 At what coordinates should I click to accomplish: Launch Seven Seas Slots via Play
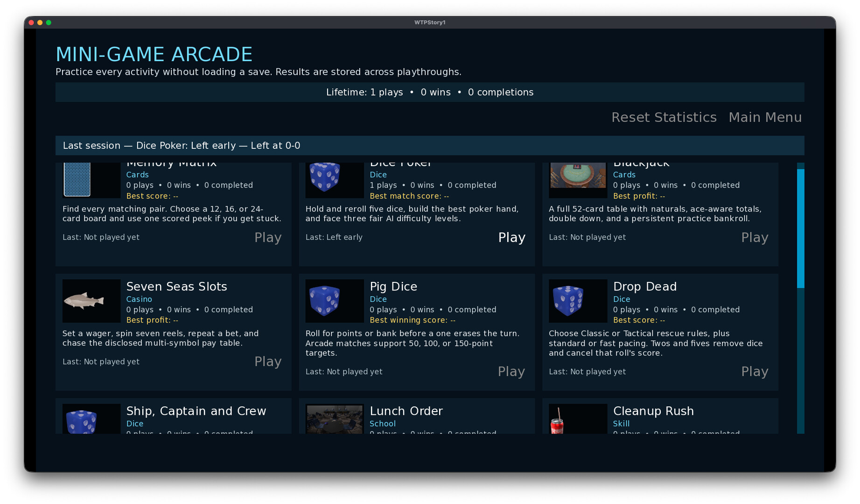(x=268, y=362)
